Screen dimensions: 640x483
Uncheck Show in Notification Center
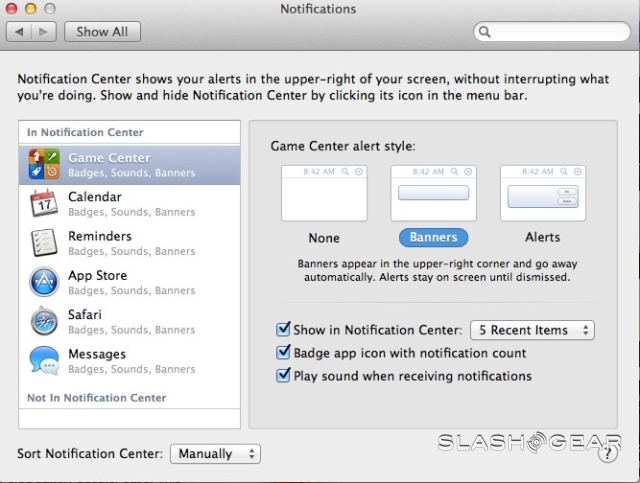(x=282, y=330)
